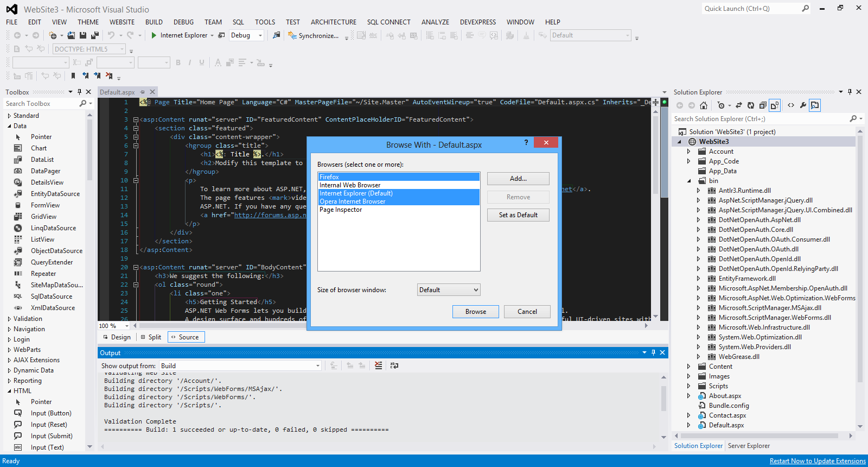Click the Quick Launch search box
The image size is (868, 467).
coord(751,9)
